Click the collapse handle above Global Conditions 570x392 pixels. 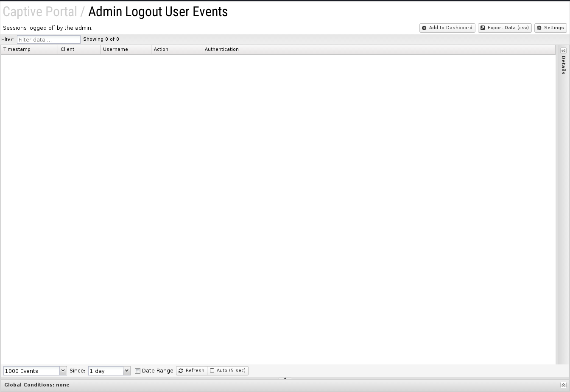285,378
